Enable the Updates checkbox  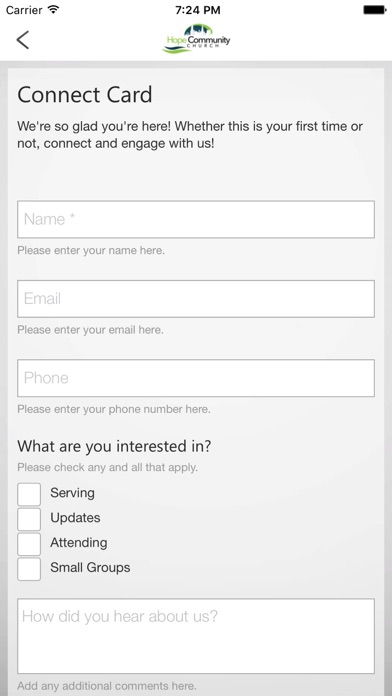(x=29, y=519)
